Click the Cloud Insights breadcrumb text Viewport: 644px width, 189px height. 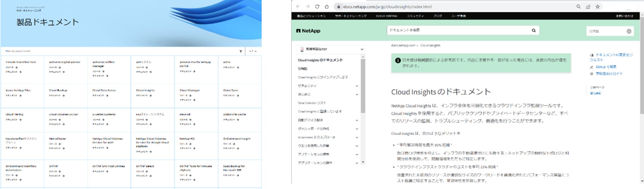click(x=430, y=45)
